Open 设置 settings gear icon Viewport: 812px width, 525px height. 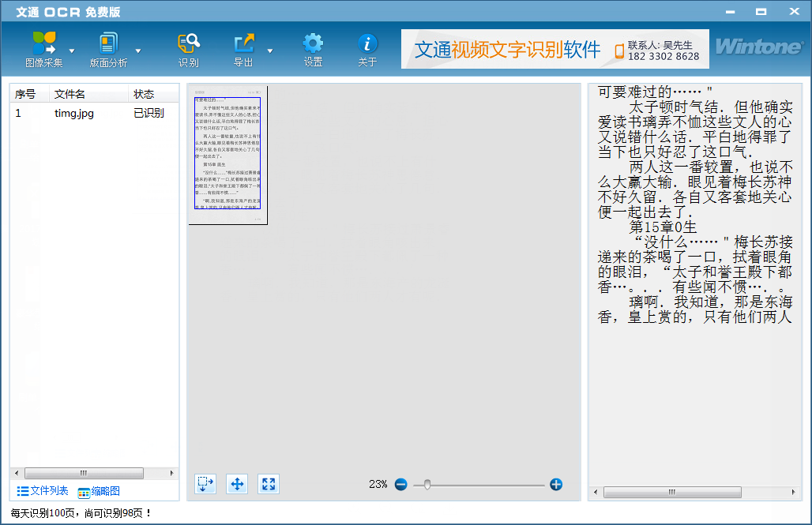tap(313, 44)
